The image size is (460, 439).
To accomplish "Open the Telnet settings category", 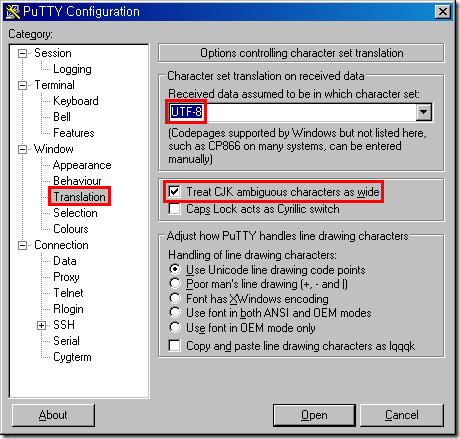I will click(x=68, y=293).
